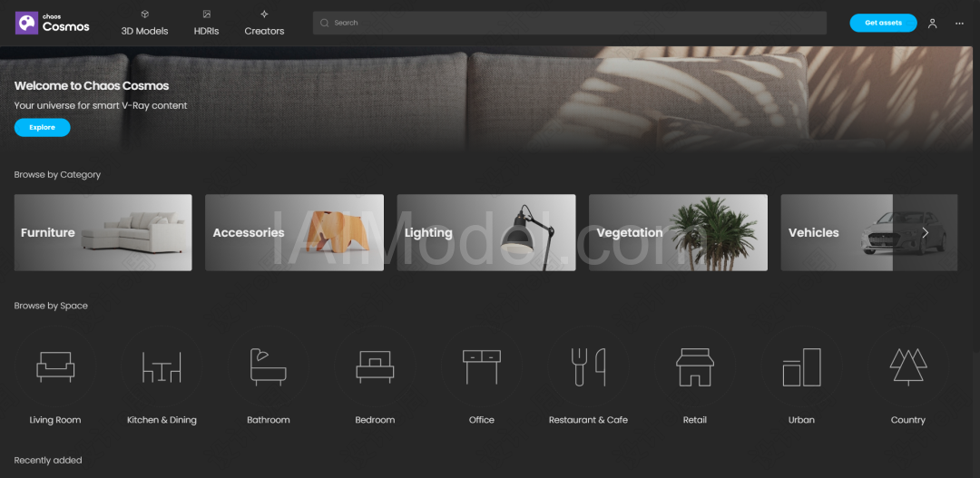The width and height of the screenshot is (980, 478).
Task: Open the Lighting category card
Action: (x=486, y=232)
